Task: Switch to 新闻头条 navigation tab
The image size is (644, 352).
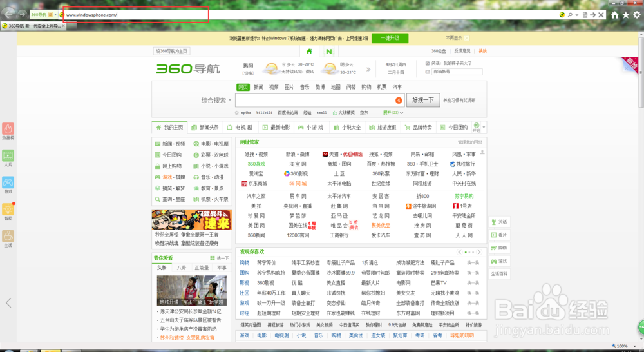Action: click(205, 128)
